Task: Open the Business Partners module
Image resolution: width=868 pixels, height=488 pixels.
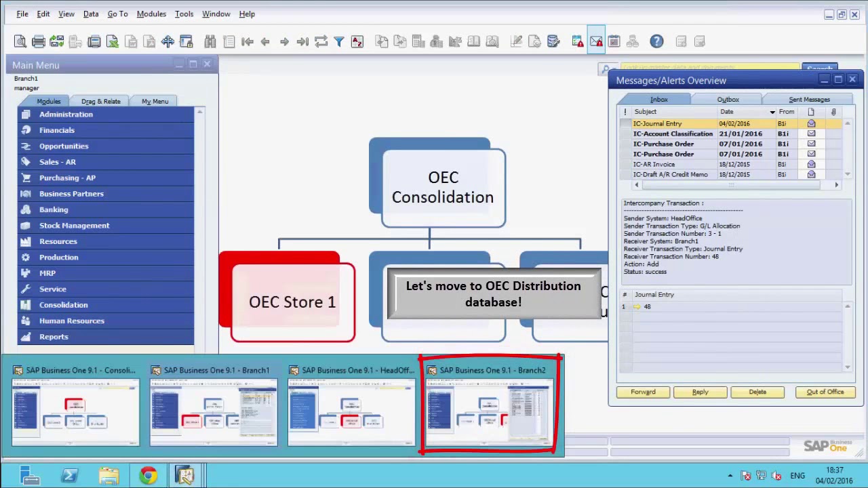Action: [x=106, y=194]
